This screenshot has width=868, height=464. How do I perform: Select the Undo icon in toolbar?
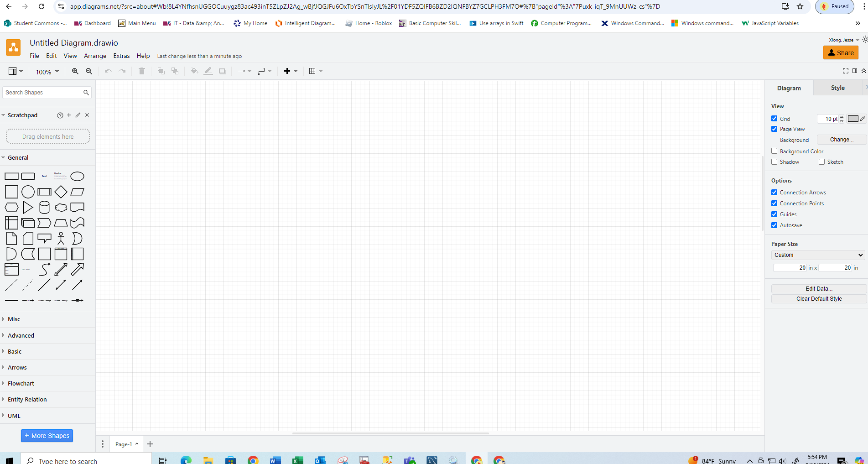tap(108, 71)
